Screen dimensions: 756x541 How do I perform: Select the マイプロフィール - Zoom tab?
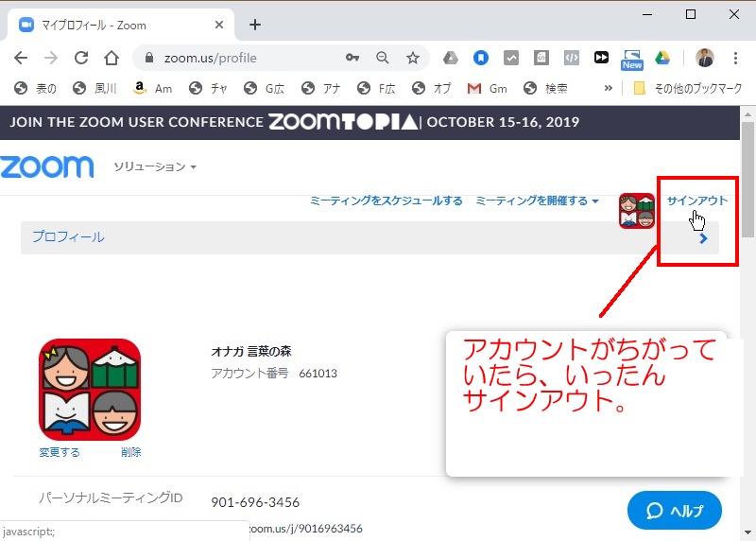(x=121, y=26)
